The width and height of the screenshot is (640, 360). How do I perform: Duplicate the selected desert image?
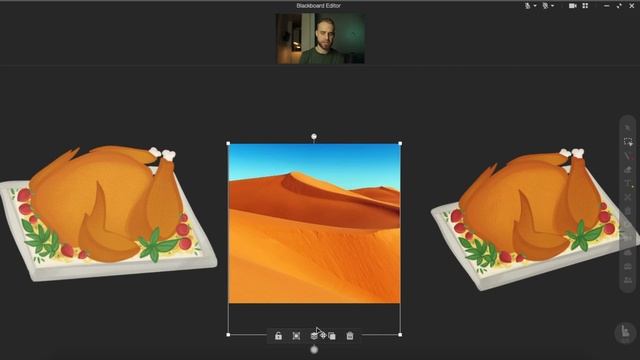point(332,336)
